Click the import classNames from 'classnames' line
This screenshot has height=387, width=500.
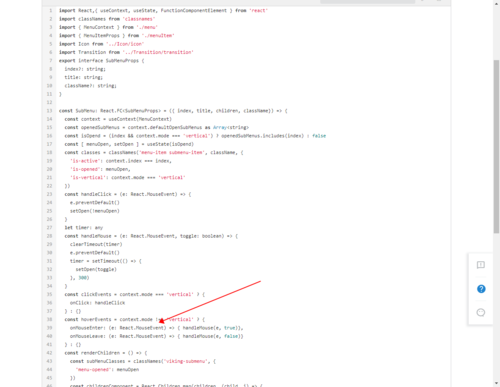[107, 19]
